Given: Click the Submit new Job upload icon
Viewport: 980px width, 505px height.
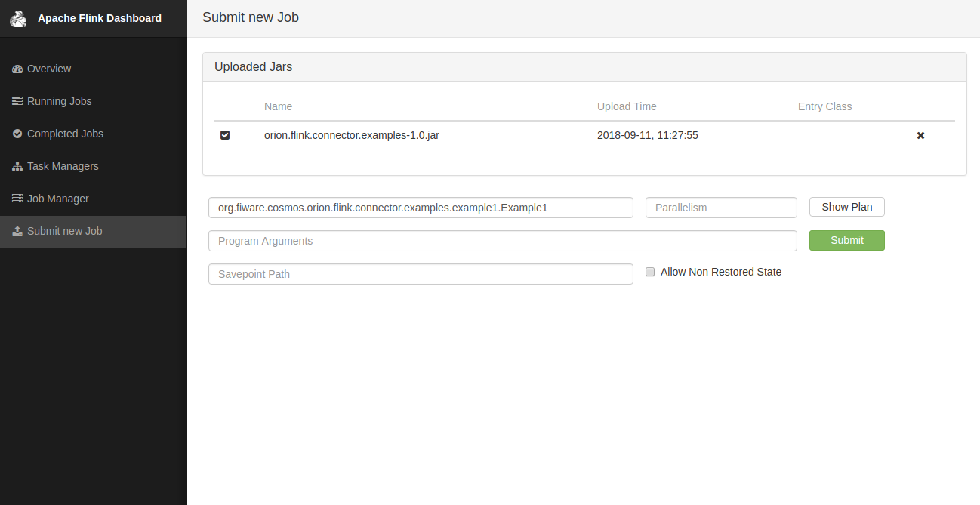Looking at the screenshot, I should point(17,231).
